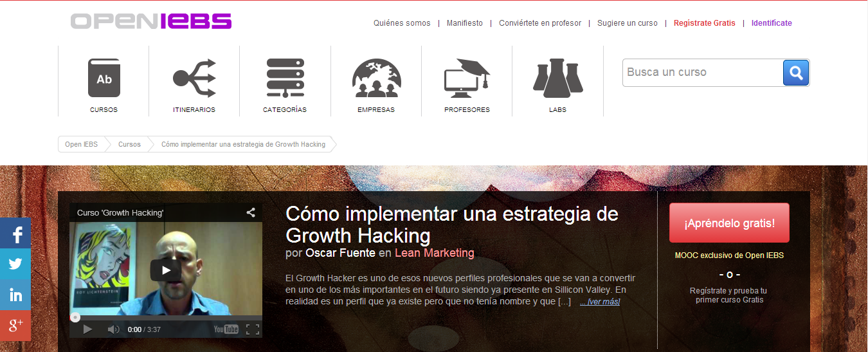
Task: Expand description with ver más
Action: [x=600, y=302]
